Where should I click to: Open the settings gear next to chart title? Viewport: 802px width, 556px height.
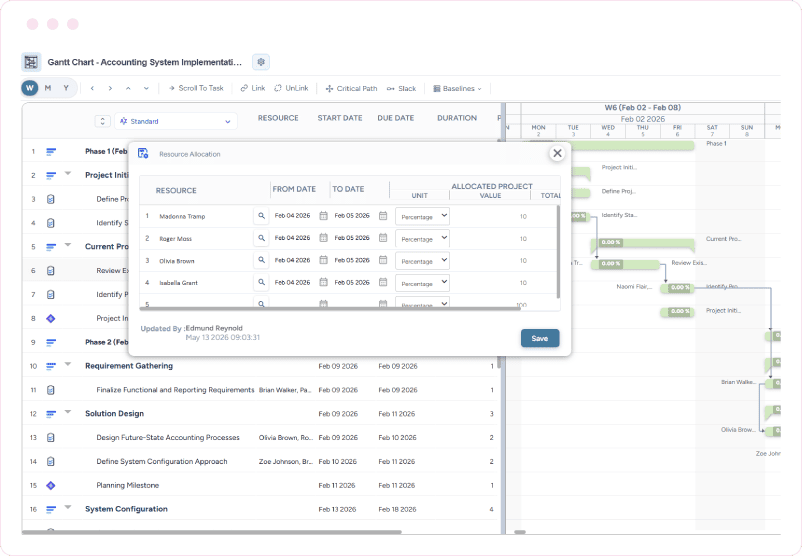[x=261, y=62]
